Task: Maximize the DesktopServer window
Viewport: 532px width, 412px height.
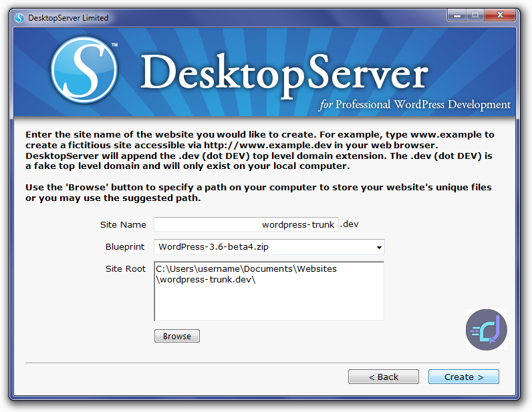Action: (475, 15)
